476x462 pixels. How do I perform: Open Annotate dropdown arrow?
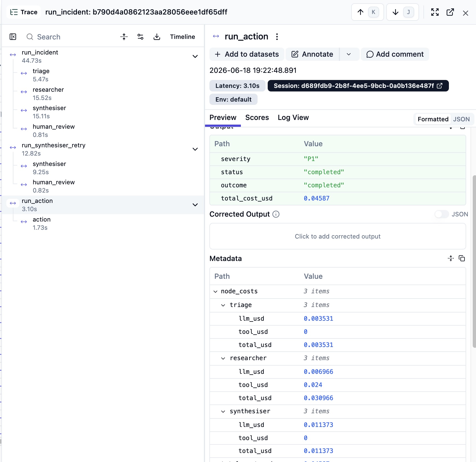pyautogui.click(x=349, y=54)
